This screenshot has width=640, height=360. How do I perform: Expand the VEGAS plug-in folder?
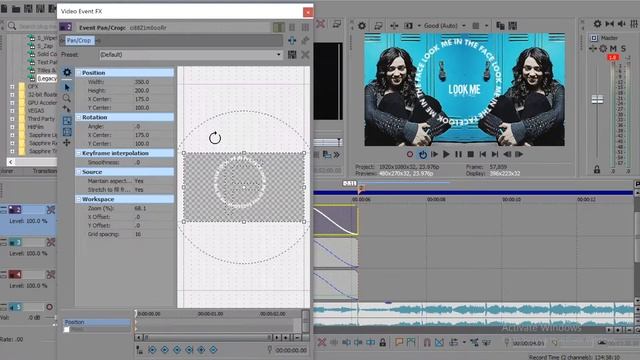pyautogui.click(x=12, y=111)
